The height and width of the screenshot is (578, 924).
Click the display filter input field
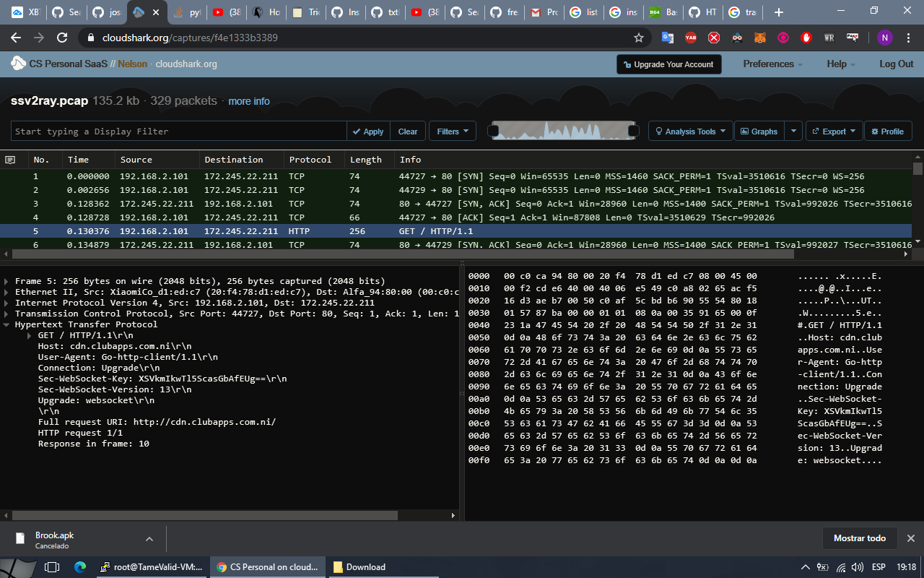pyautogui.click(x=179, y=131)
